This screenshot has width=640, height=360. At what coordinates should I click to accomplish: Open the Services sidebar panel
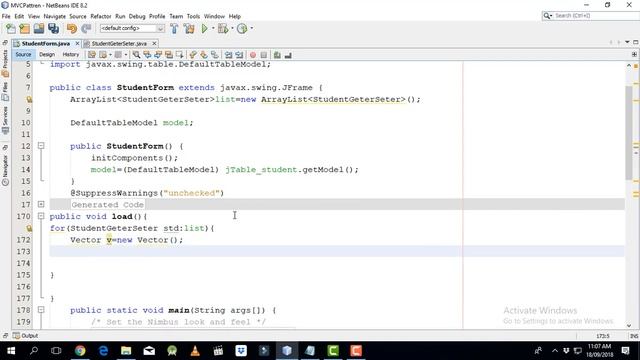point(5,120)
